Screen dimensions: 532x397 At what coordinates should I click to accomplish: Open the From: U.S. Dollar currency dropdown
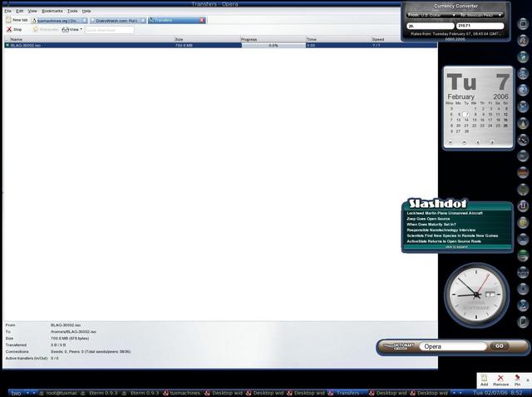point(431,15)
